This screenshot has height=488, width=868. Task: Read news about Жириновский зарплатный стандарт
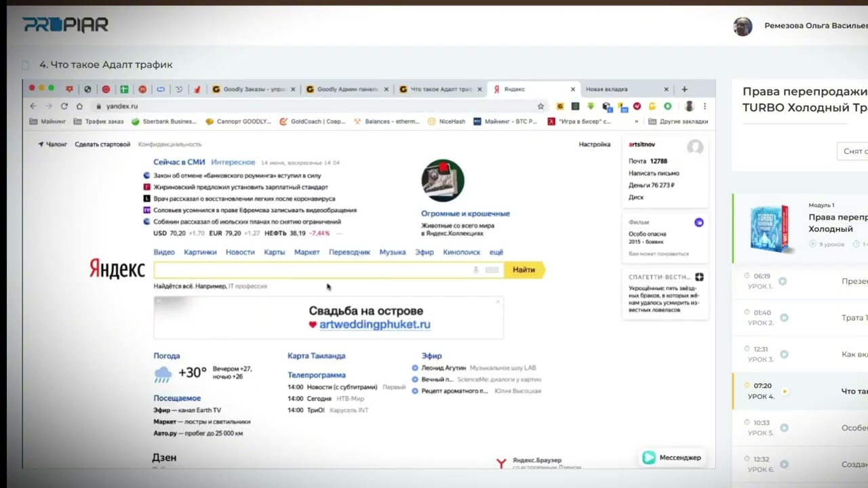(x=241, y=187)
